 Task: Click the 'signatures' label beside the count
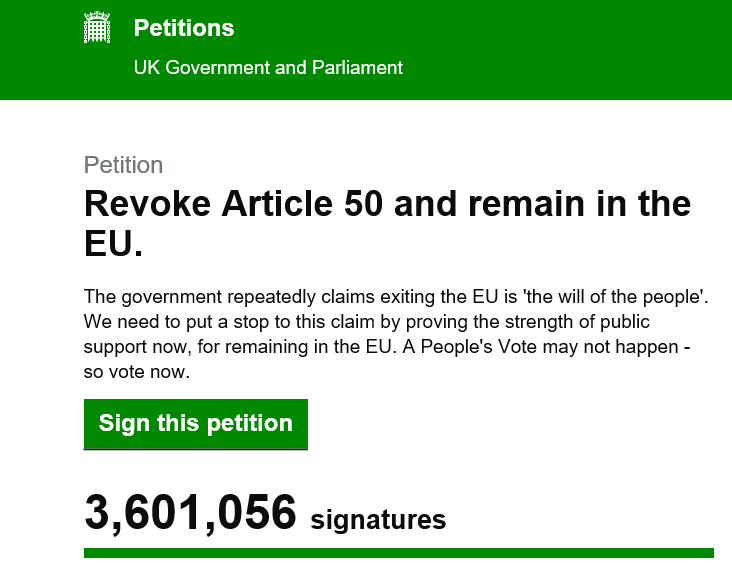[x=378, y=520]
